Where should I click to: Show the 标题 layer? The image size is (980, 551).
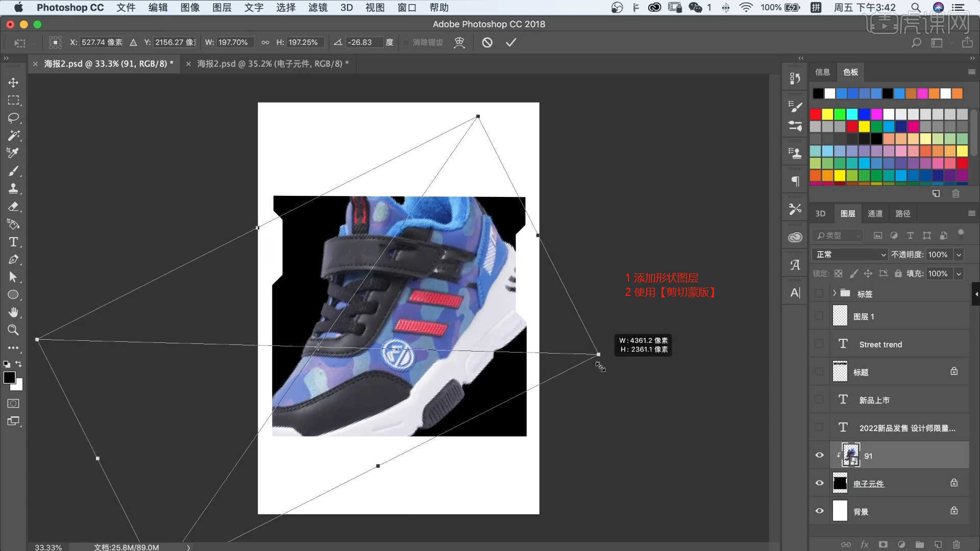click(x=819, y=371)
